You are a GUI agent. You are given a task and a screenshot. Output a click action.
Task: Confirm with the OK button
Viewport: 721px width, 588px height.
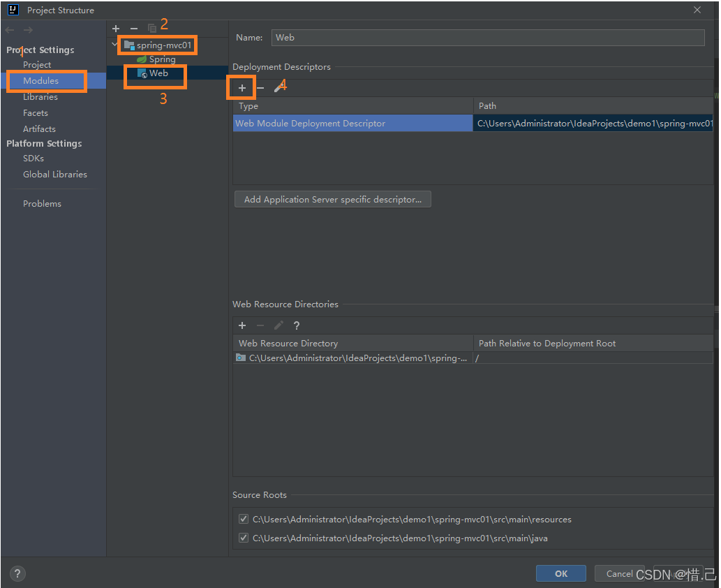tap(561, 574)
